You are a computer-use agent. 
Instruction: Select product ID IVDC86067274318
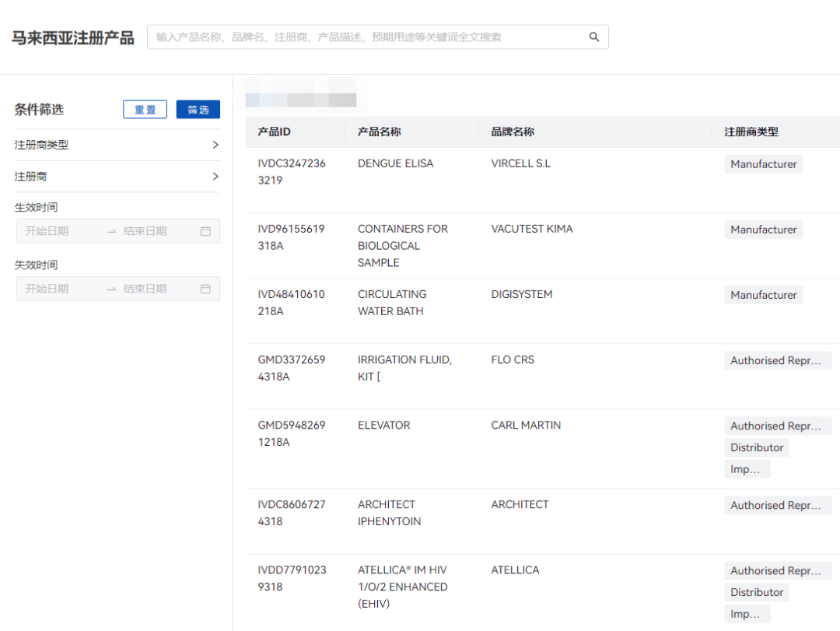(x=292, y=513)
